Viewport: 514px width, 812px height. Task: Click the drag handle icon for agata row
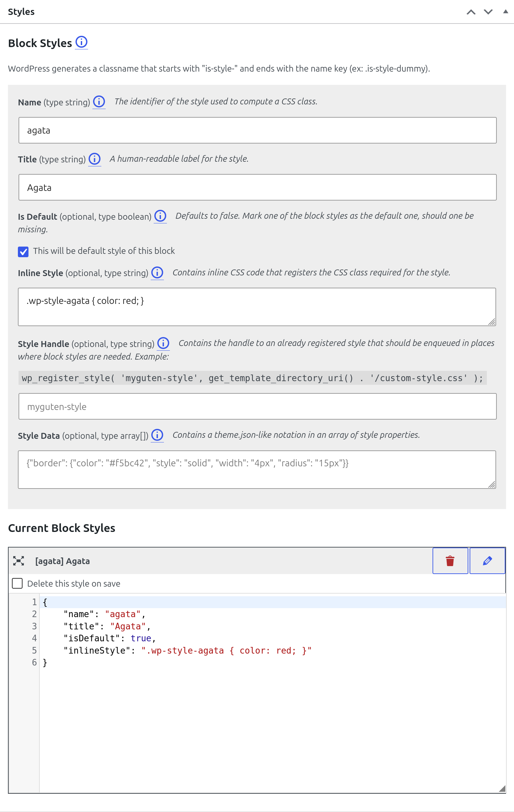point(19,561)
